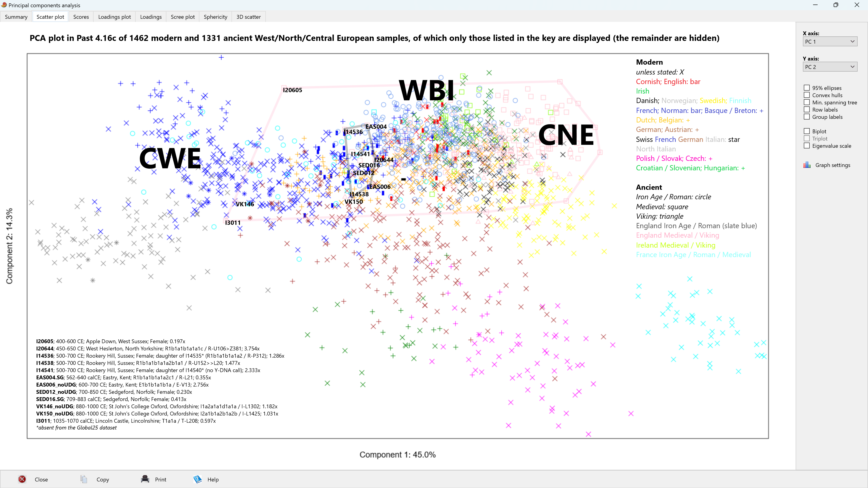The height and width of the screenshot is (488, 868).
Task: Open the 3D scatter tab
Action: coord(248,16)
